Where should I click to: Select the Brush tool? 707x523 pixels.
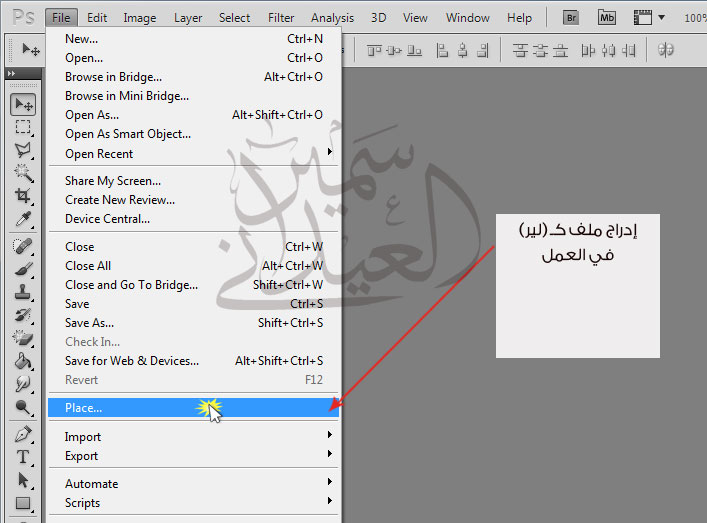tap(23, 269)
